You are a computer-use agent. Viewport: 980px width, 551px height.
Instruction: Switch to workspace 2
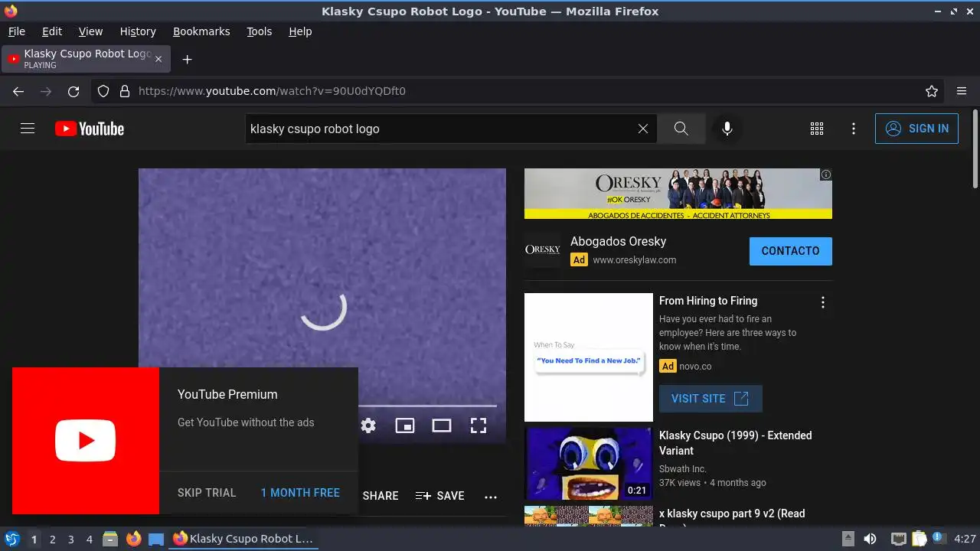pyautogui.click(x=53, y=540)
